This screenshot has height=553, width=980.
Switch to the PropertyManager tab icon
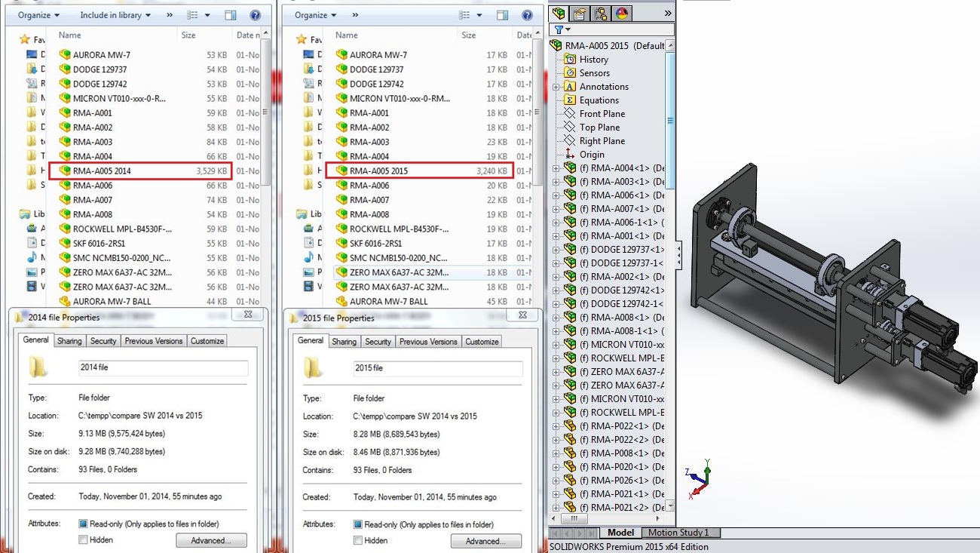(x=580, y=14)
